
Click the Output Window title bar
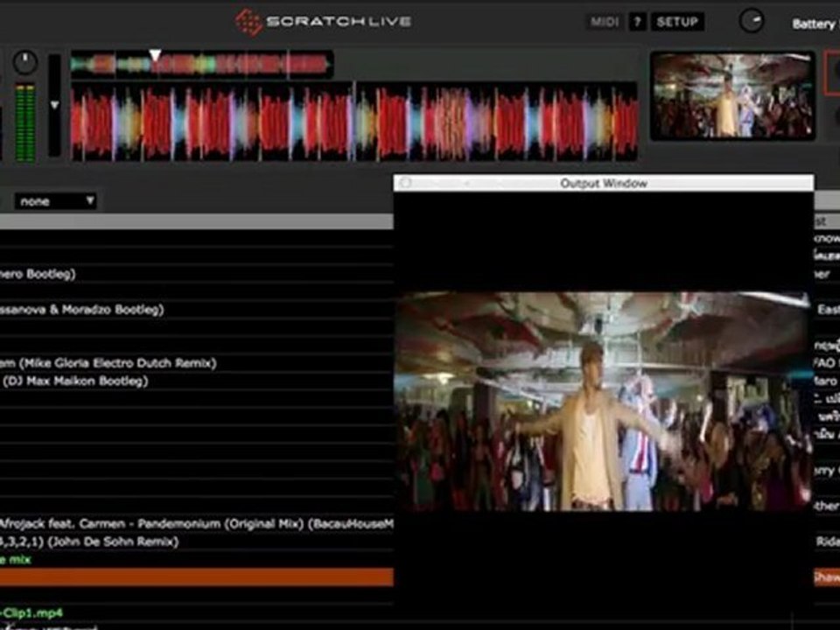[x=604, y=183]
